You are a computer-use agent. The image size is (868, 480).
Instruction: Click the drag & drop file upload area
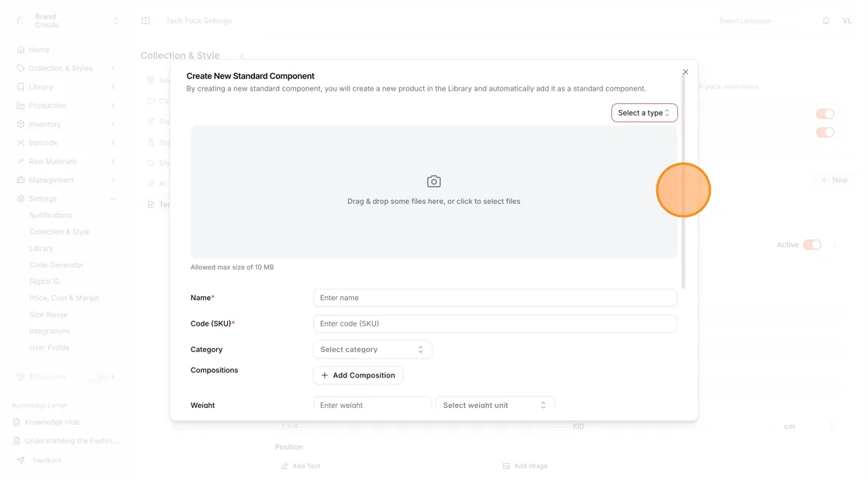click(x=433, y=192)
